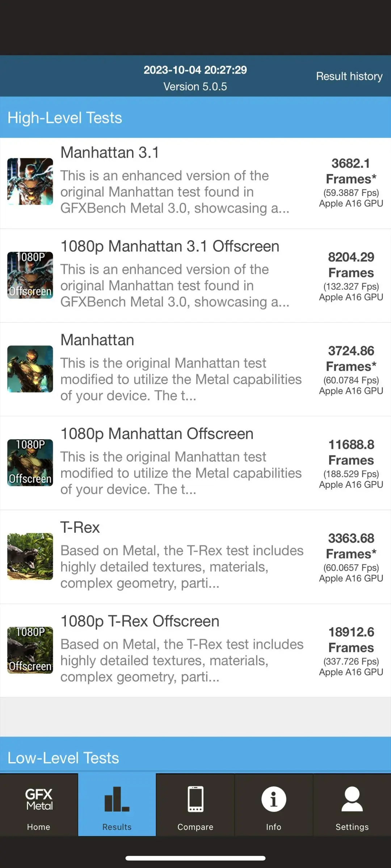Tap the T-Rex dinosaur thumbnail

tap(30, 556)
